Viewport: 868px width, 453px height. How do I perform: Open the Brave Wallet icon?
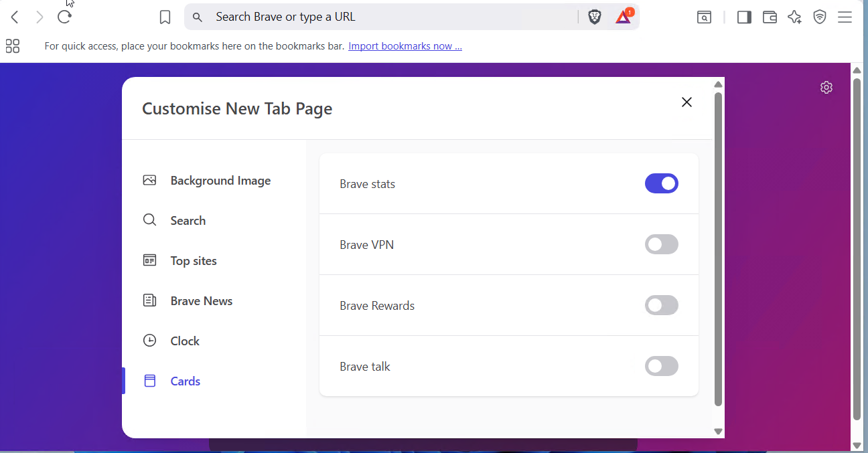(770, 17)
